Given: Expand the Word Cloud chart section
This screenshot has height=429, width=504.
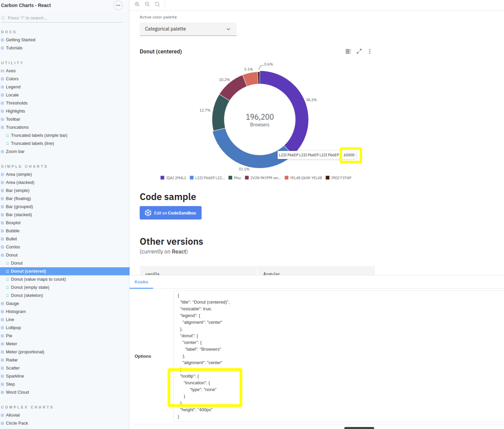Looking at the screenshot, I should [3, 392].
